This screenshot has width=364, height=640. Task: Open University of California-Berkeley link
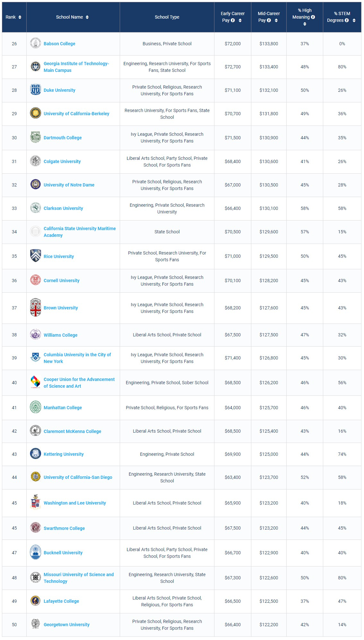click(76, 114)
